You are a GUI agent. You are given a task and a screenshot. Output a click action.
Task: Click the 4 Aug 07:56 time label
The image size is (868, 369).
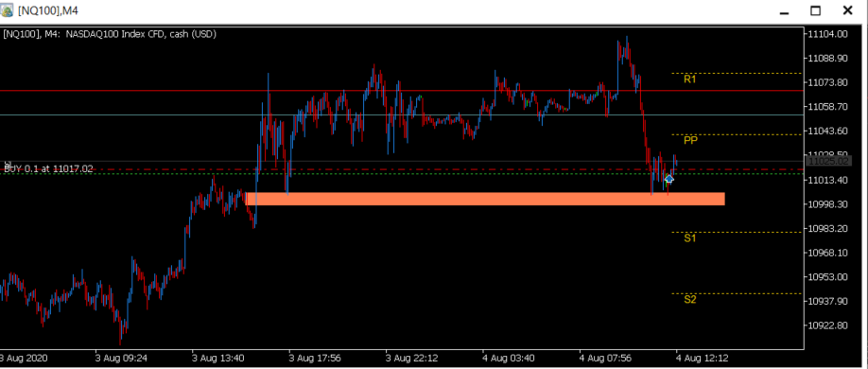(x=605, y=358)
